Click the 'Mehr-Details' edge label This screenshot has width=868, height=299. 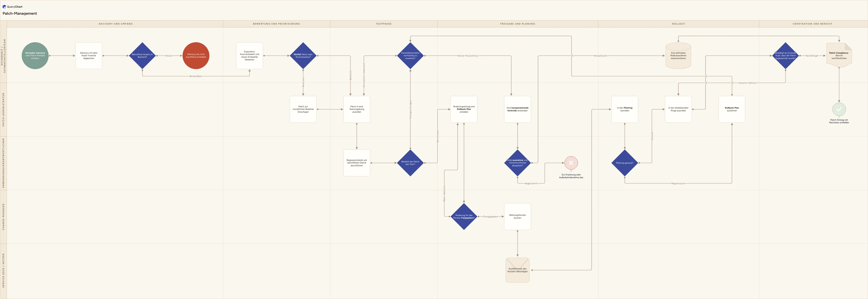(444, 193)
